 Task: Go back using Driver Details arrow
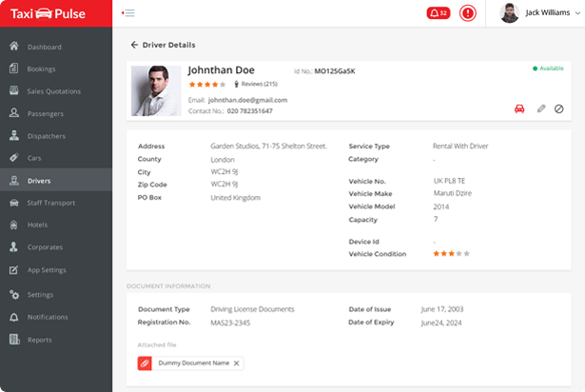[134, 45]
